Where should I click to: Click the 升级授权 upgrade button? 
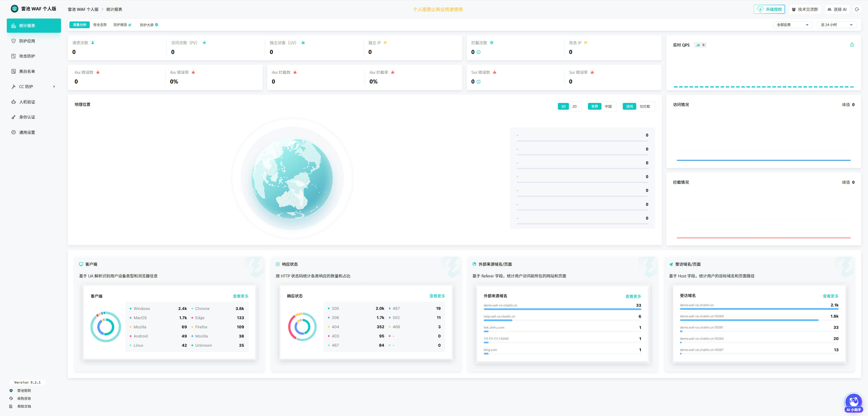[x=769, y=9]
